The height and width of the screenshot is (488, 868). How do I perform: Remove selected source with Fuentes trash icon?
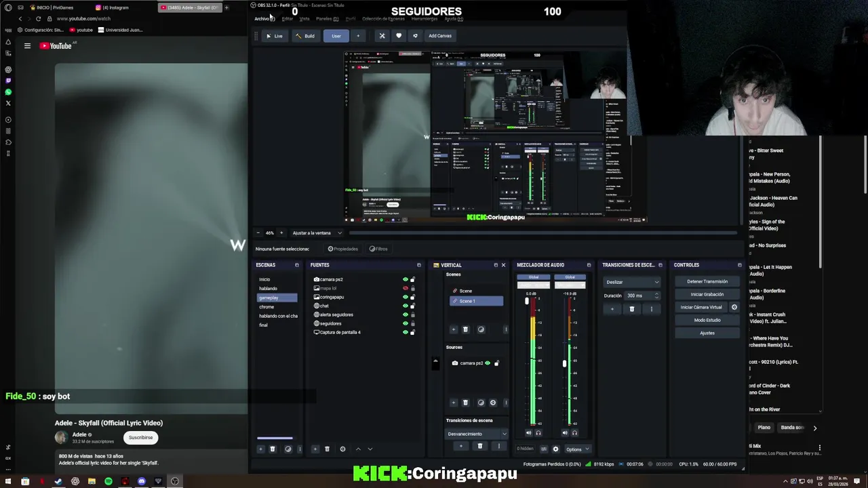327,449
